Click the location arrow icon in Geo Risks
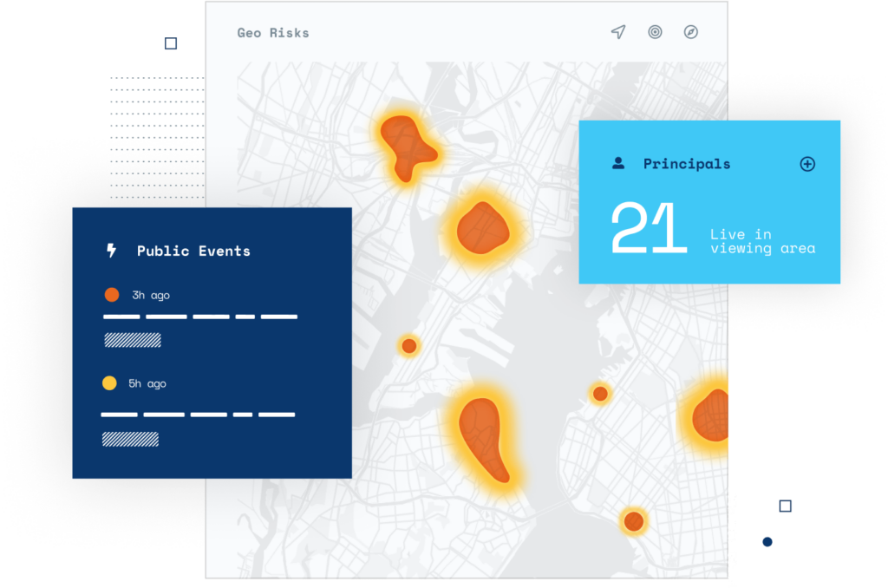This screenshot has height=588, width=888. pos(617,32)
